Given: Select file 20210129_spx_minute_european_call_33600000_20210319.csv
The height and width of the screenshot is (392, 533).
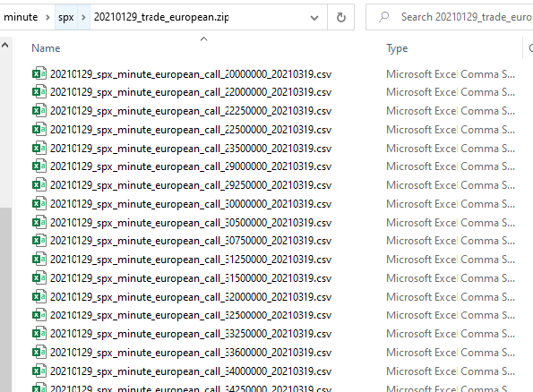Looking at the screenshot, I should pyautogui.click(x=191, y=353).
